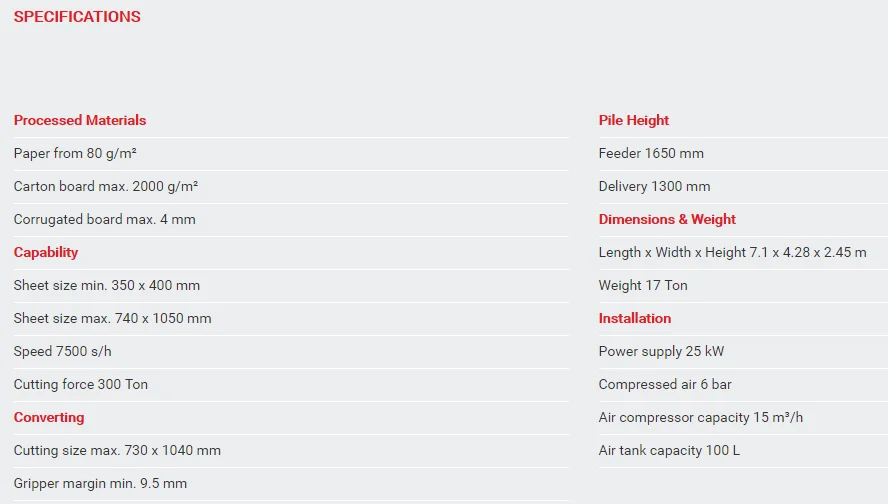Click the Gripper margin min. 9.5 mm row

click(x=100, y=483)
